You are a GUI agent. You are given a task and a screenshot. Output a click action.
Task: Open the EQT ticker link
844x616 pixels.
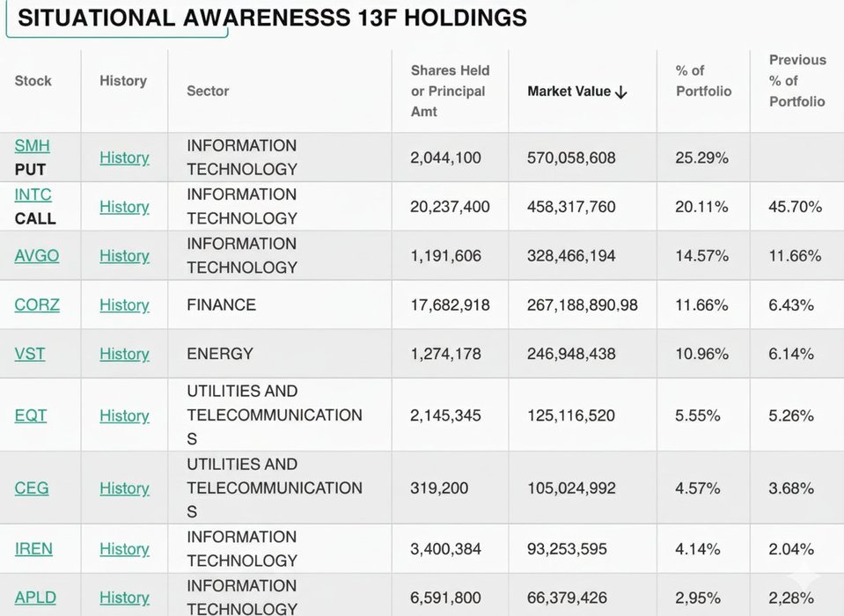click(x=31, y=415)
